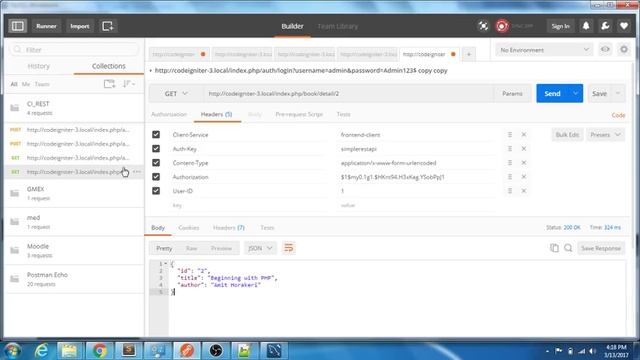Click the request URL input field
The image size is (640, 360).
[x=349, y=94]
